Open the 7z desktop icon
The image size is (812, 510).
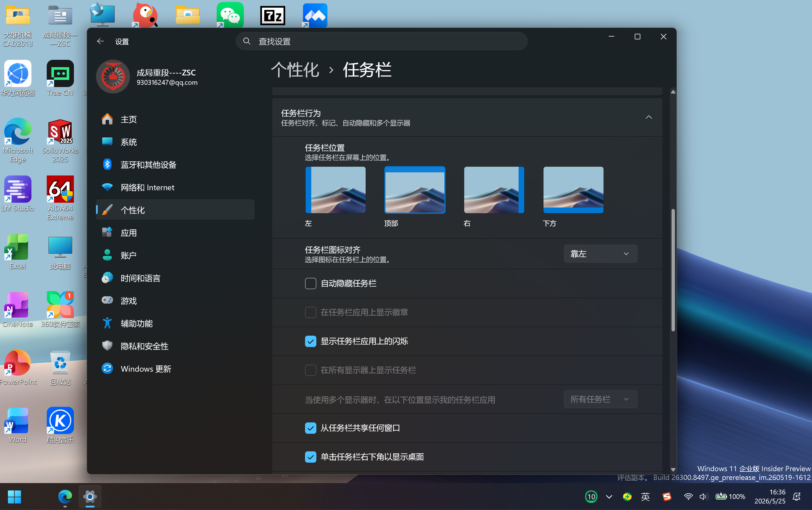click(x=272, y=15)
